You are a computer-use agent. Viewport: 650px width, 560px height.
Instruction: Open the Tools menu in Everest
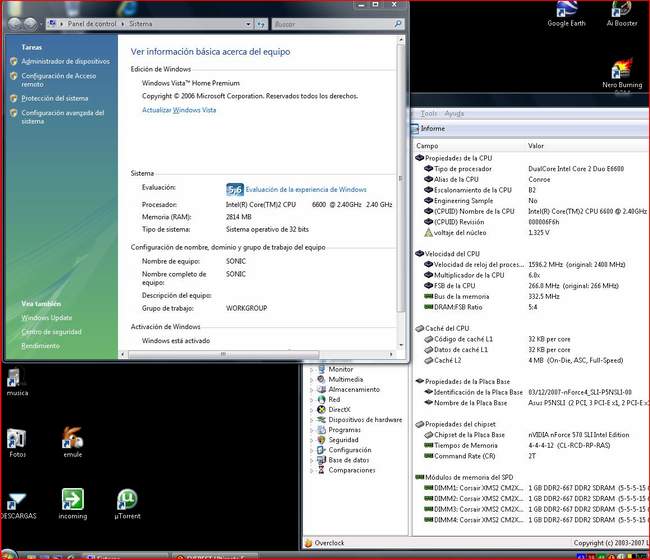point(429,114)
